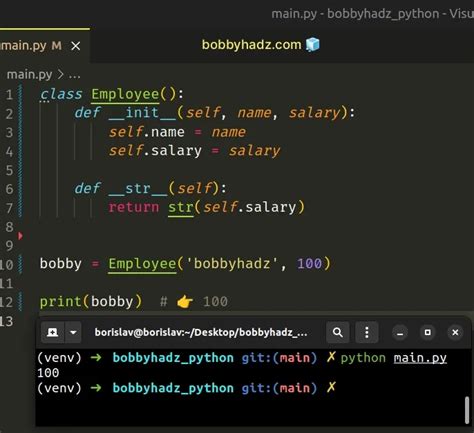The image size is (474, 433).
Task: Close the main.py editor tab
Action: click(76, 46)
